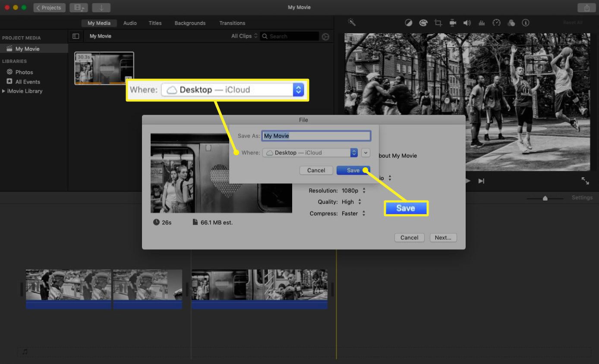Switch to the My Media tab
The height and width of the screenshot is (364, 599).
coord(99,23)
